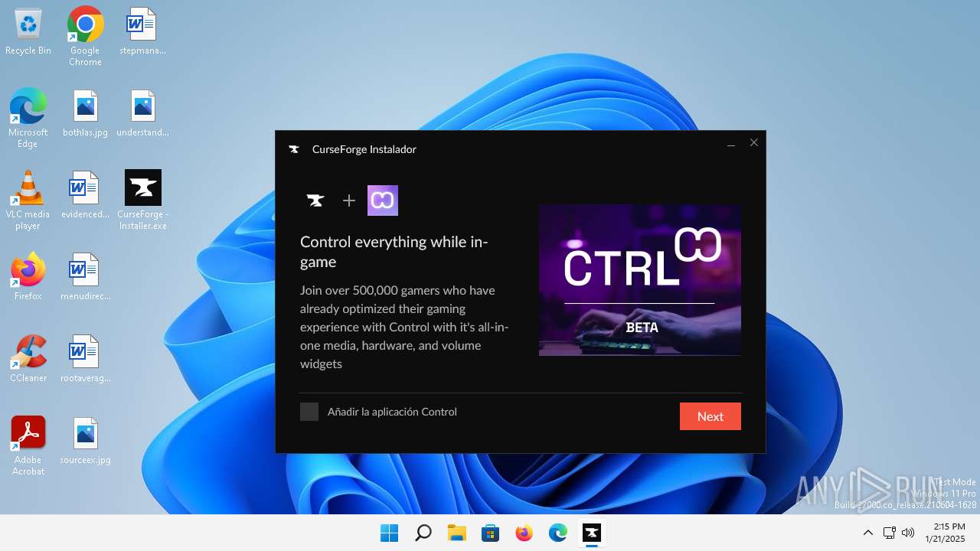Click the CurseForge anvil logo beside plus sign
Viewport: 980px width, 551px height.
315,201
